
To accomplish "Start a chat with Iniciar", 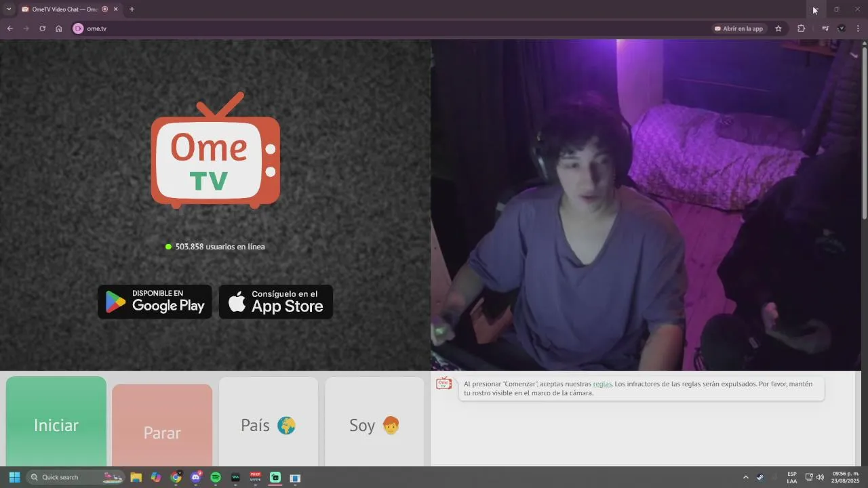I will [56, 422].
